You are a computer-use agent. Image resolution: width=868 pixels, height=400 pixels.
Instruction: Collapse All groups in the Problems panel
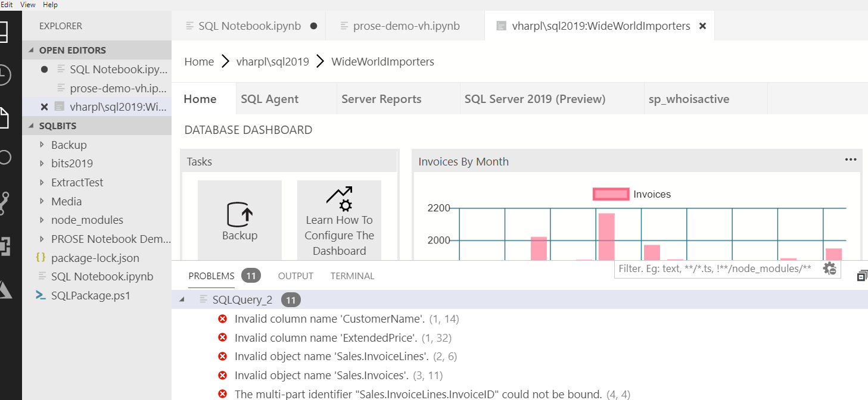pyautogui.click(x=862, y=275)
